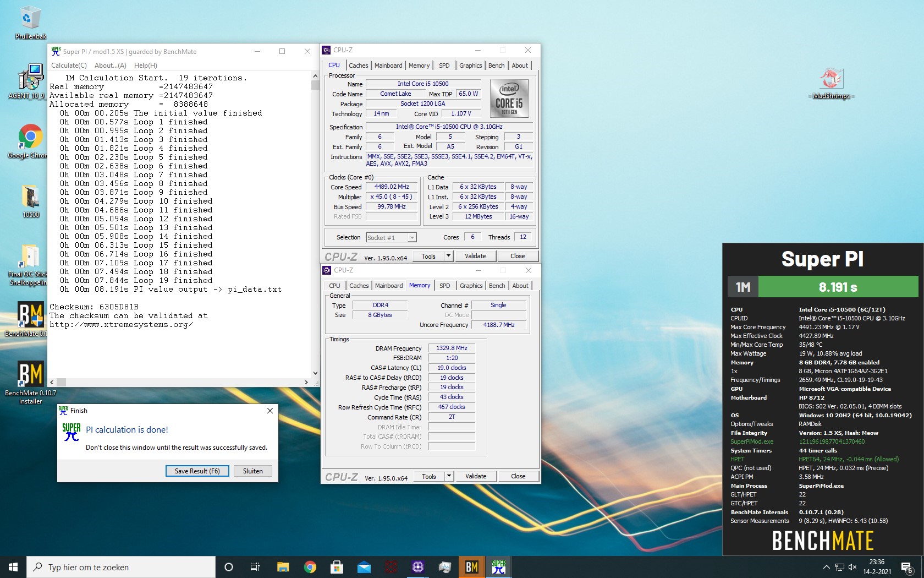Open the Windows Start menu
The width and height of the screenshot is (924, 578).
(x=13, y=567)
